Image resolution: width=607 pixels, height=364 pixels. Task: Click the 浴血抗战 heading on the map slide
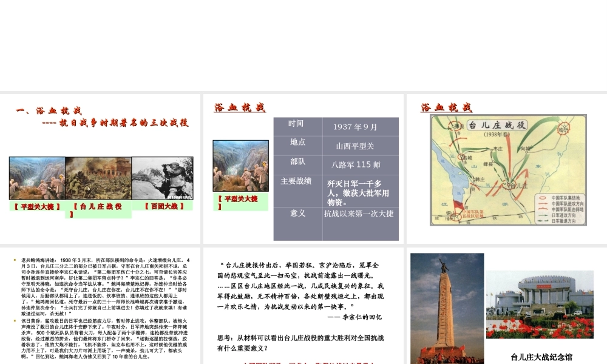coord(446,107)
